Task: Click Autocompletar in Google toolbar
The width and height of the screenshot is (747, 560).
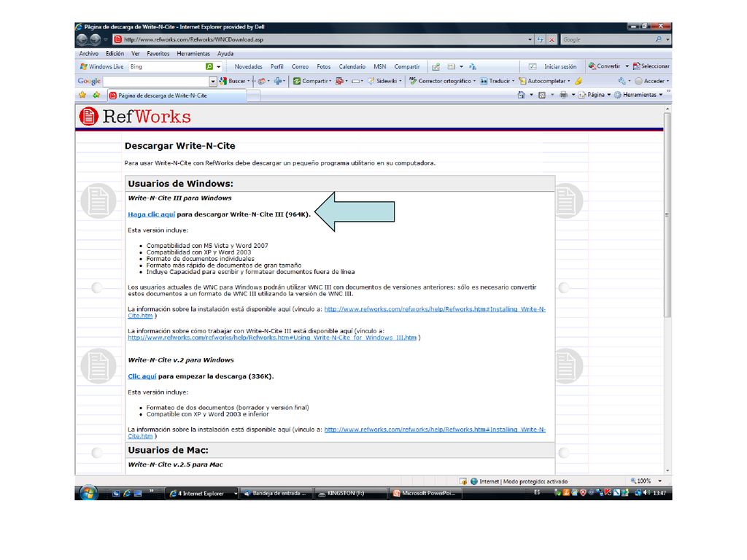Action: 544,81
